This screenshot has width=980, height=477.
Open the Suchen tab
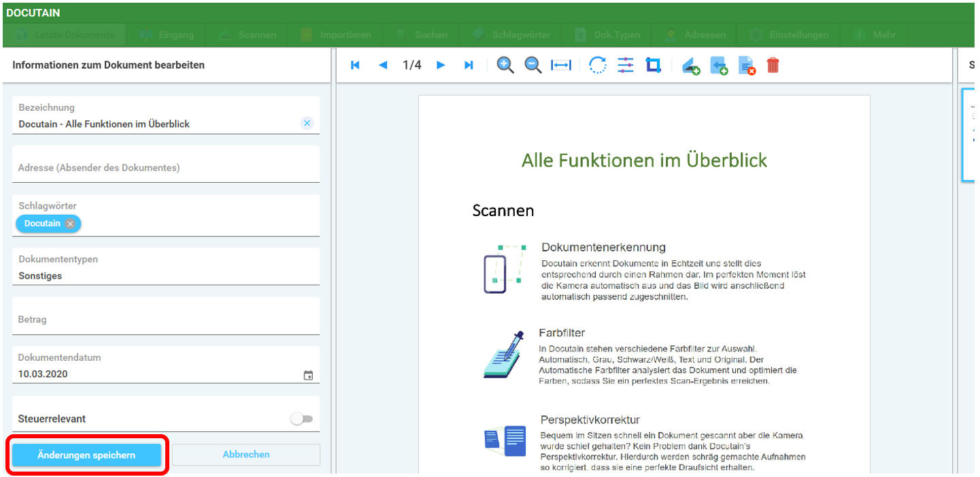click(x=421, y=35)
